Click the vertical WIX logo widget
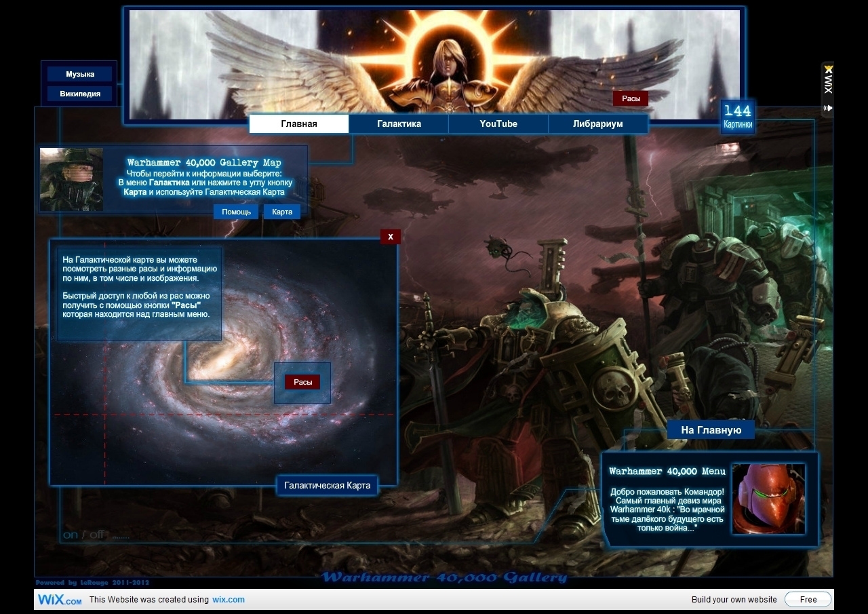The image size is (868, 614). pyautogui.click(x=827, y=79)
